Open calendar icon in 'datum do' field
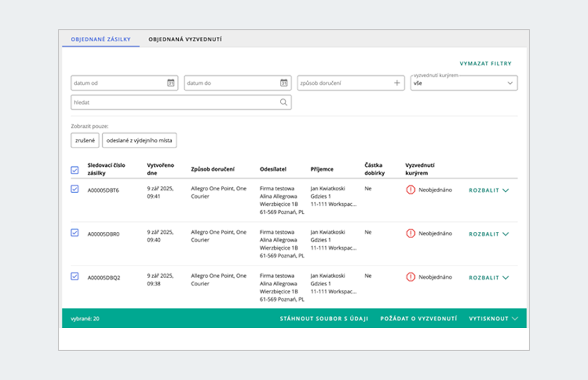 point(284,83)
